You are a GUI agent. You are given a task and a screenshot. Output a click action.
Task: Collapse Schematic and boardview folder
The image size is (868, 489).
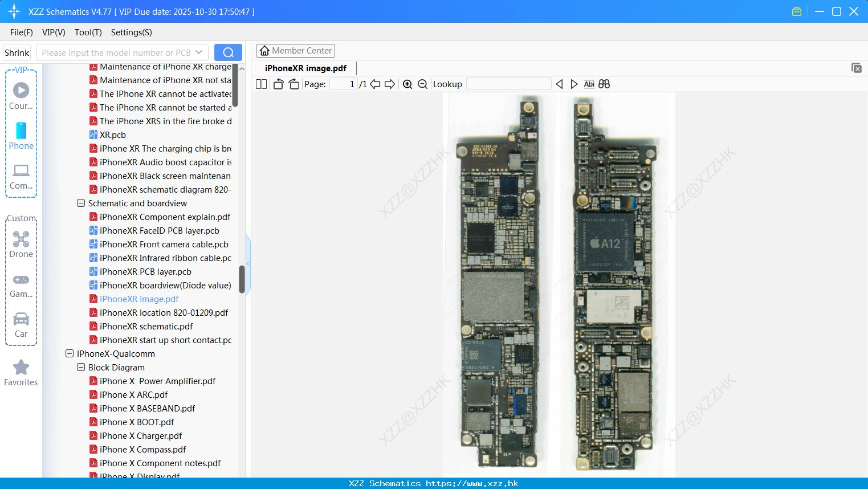(81, 203)
